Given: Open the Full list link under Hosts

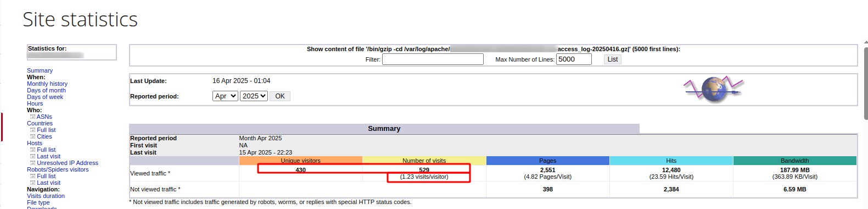Looking at the screenshot, I should pyautogui.click(x=46, y=150).
